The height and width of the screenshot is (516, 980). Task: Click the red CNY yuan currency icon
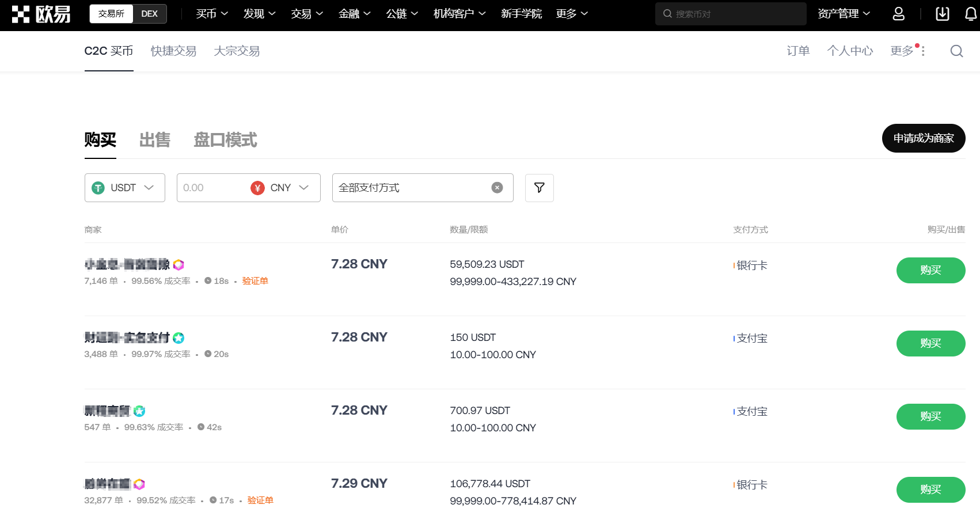257,188
